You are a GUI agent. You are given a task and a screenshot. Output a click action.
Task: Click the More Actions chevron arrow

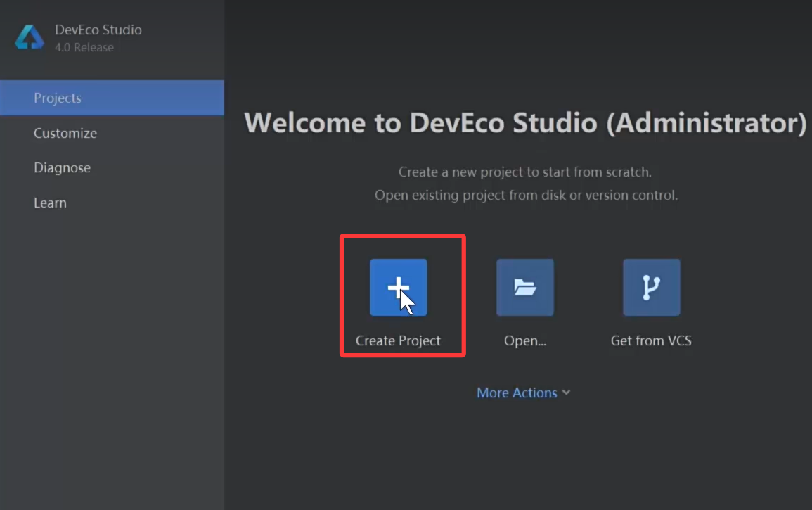click(x=566, y=393)
